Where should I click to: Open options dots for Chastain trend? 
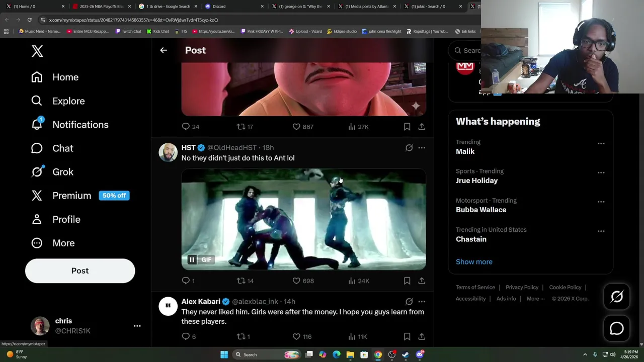(601, 231)
